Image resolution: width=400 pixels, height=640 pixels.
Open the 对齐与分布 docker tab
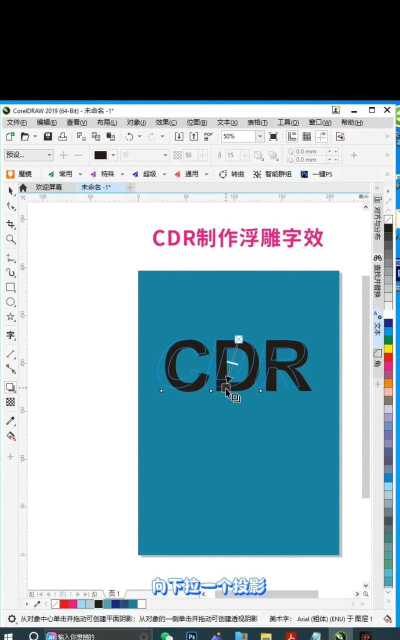[x=378, y=218]
